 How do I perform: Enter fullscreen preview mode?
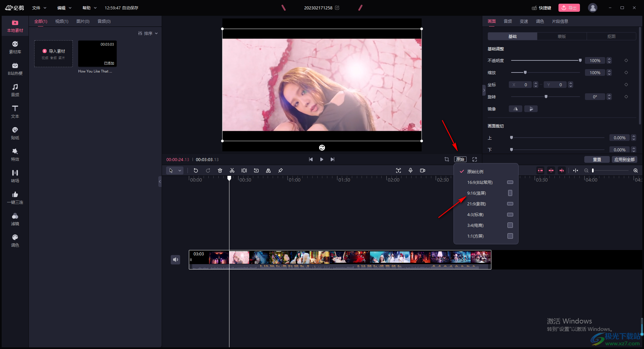pyautogui.click(x=475, y=159)
